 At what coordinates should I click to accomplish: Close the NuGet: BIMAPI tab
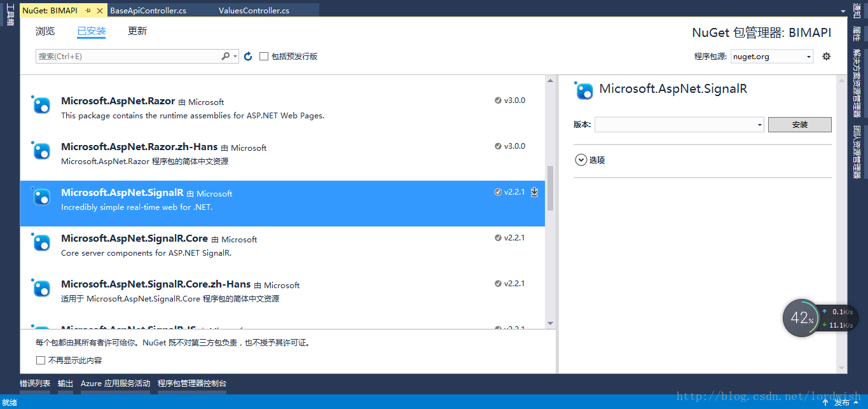[x=101, y=11]
